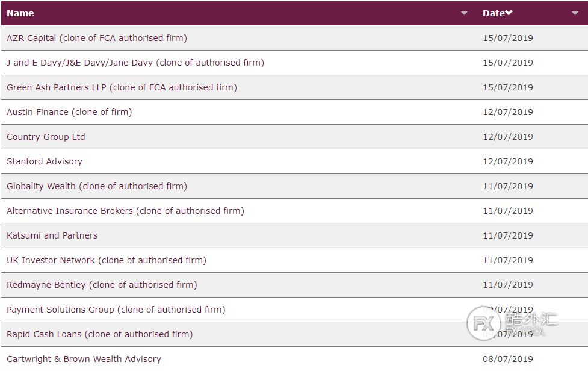The image size is (588, 371).
Task: Open Cartwright & Brown Wealth Advisory
Action: click(84, 359)
